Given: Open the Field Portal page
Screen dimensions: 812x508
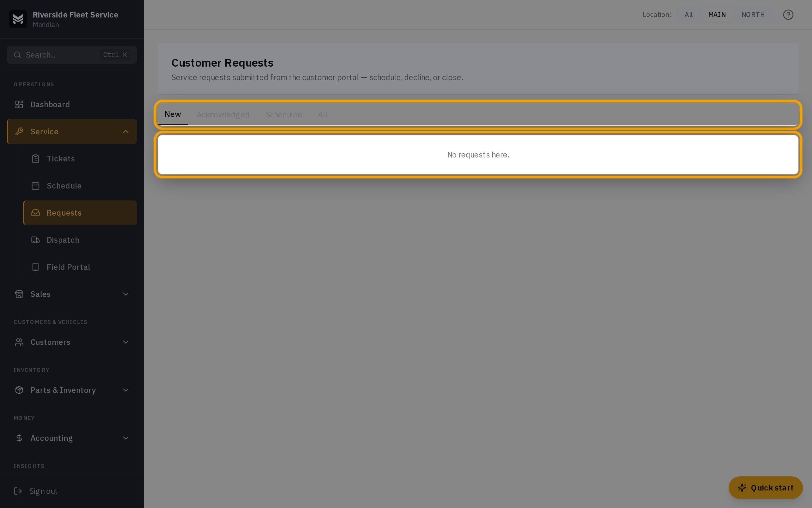Looking at the screenshot, I should (80, 267).
